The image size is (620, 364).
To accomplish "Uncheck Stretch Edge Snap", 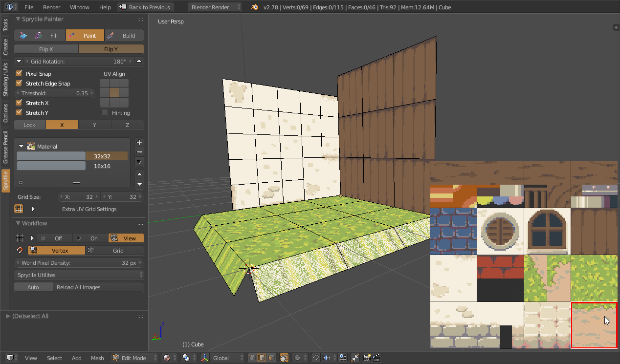I will pyautogui.click(x=19, y=83).
